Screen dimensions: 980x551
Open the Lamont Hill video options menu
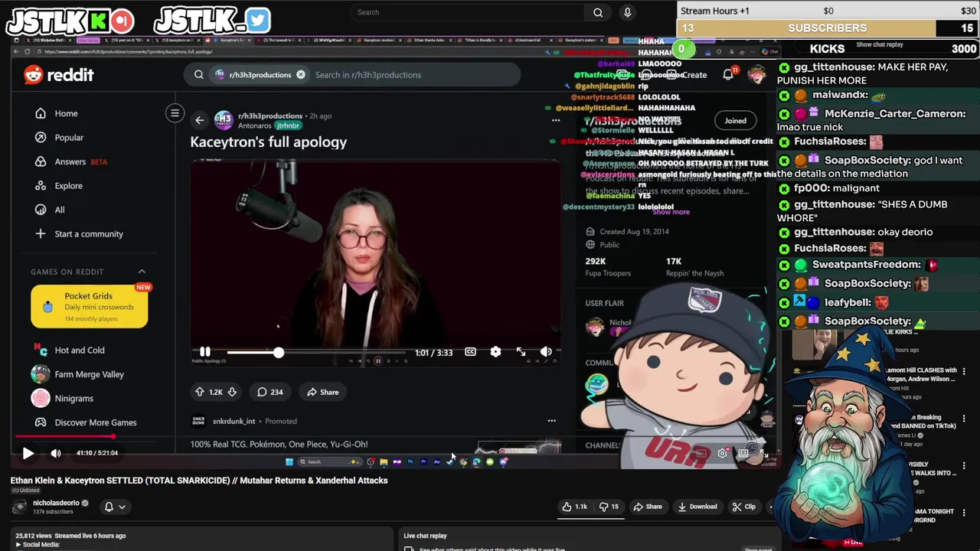click(964, 370)
